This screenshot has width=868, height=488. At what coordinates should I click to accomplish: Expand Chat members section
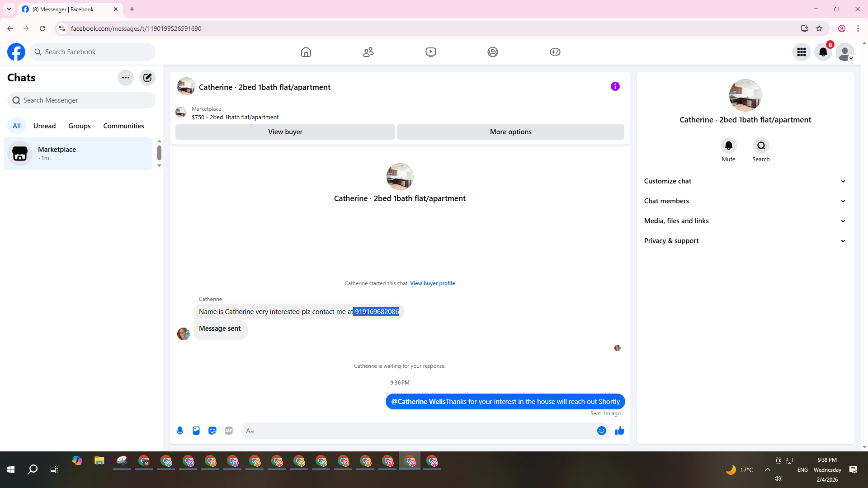(x=745, y=201)
